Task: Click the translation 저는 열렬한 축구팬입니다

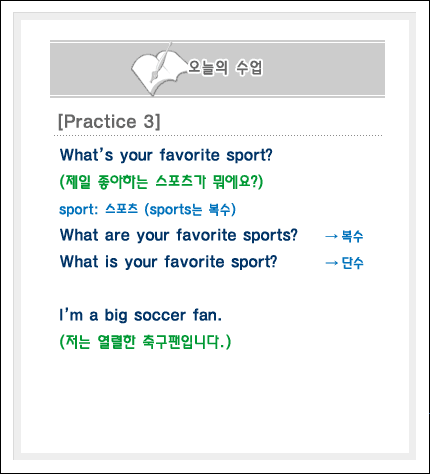Action: pos(145,342)
